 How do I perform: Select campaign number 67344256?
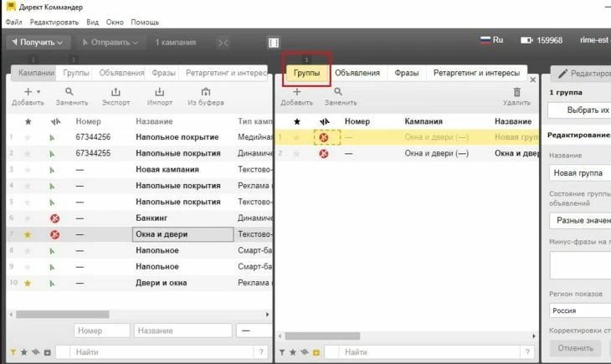click(93, 137)
